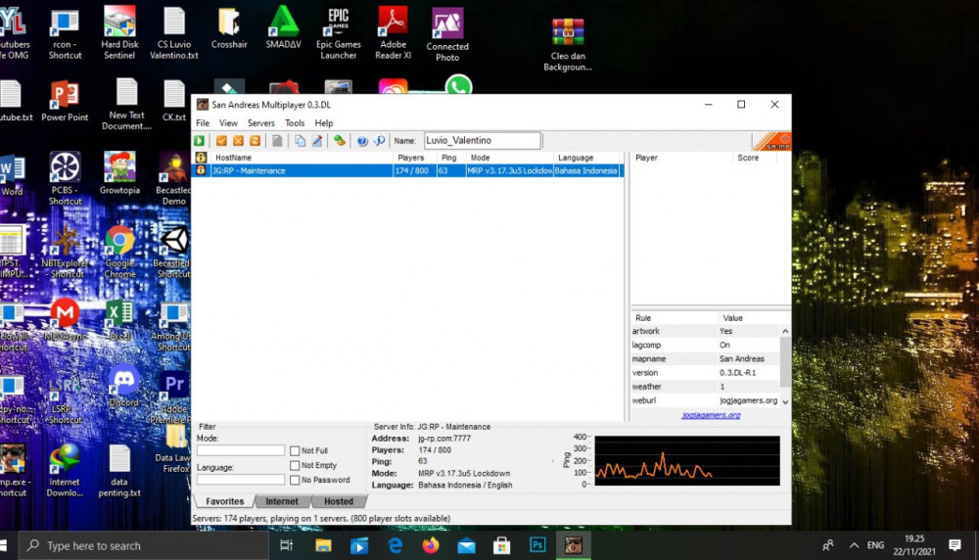Click the about info toolbar icon
Screen dimensions: 979x560
click(379, 141)
